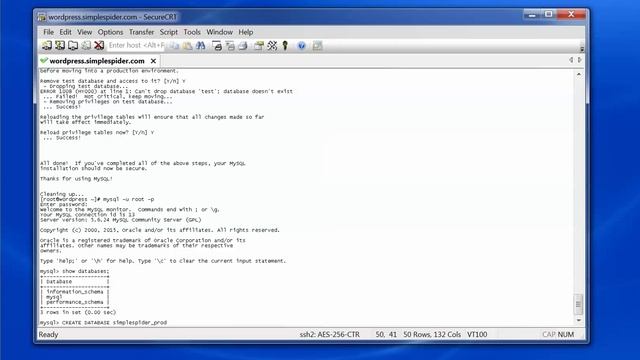Click 'performance_schema' row in database list
This screenshot has height=360, width=640.
point(75,302)
